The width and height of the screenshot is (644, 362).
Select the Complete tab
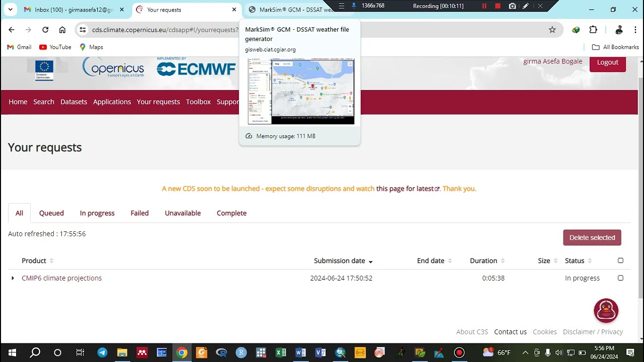[231, 213]
